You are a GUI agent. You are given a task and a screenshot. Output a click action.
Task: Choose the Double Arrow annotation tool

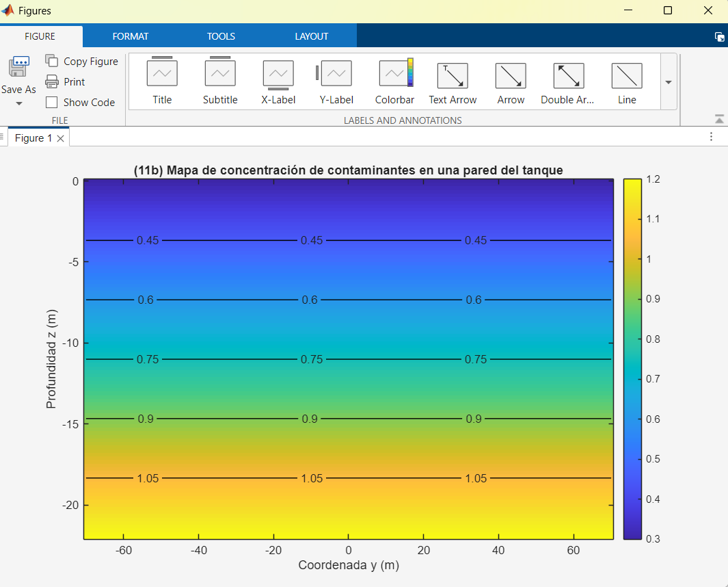pos(568,75)
